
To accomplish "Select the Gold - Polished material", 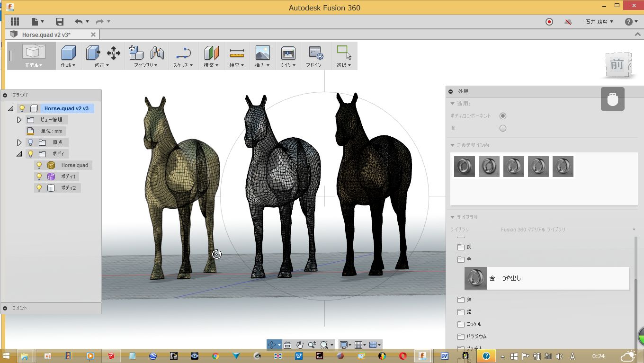I will click(505, 278).
